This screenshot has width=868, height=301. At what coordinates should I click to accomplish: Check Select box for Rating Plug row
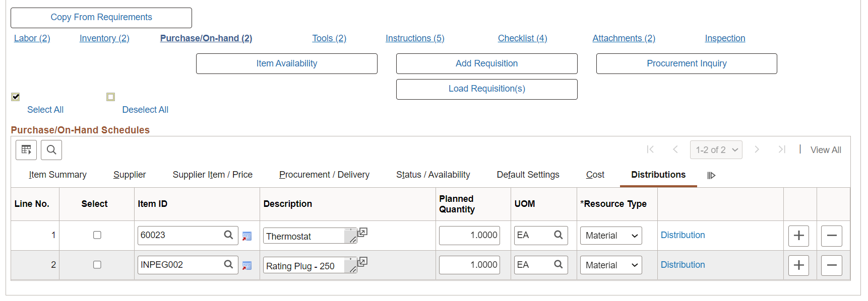click(x=97, y=265)
